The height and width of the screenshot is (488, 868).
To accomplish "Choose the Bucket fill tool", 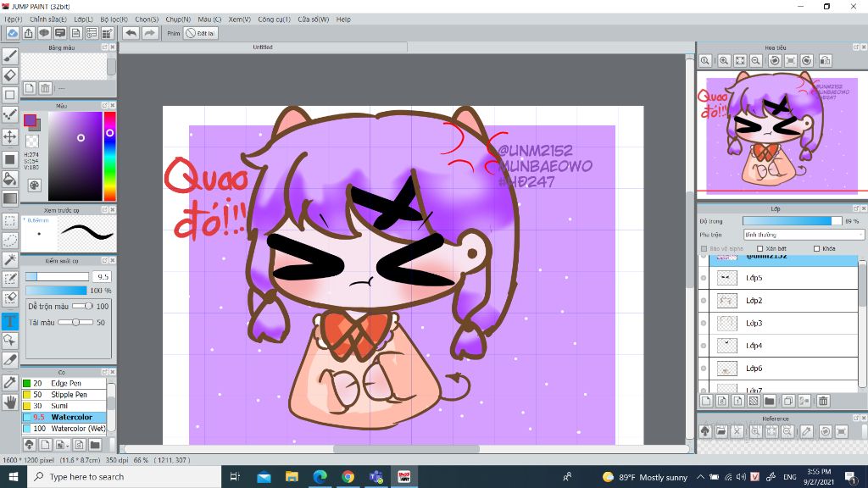I will [10, 179].
